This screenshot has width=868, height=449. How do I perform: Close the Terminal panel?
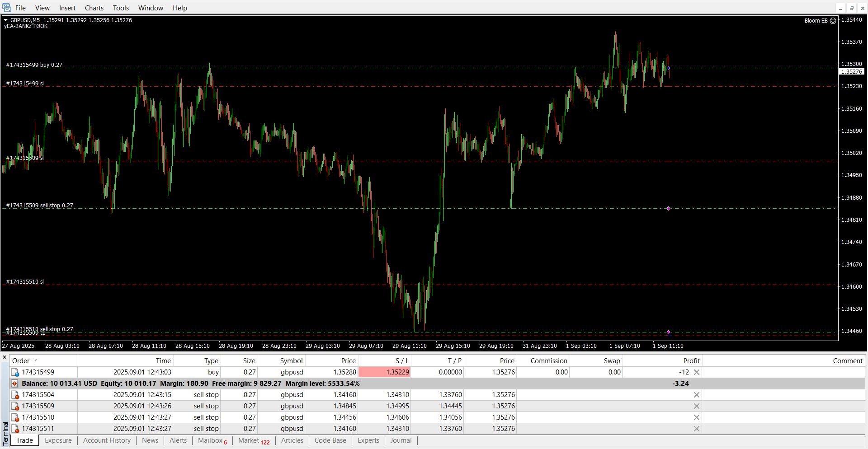5,357
